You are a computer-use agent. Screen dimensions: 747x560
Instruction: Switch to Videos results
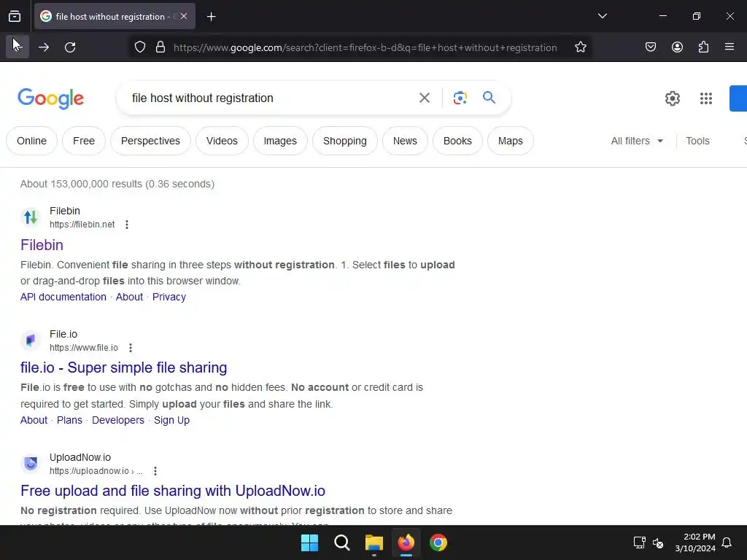point(222,141)
